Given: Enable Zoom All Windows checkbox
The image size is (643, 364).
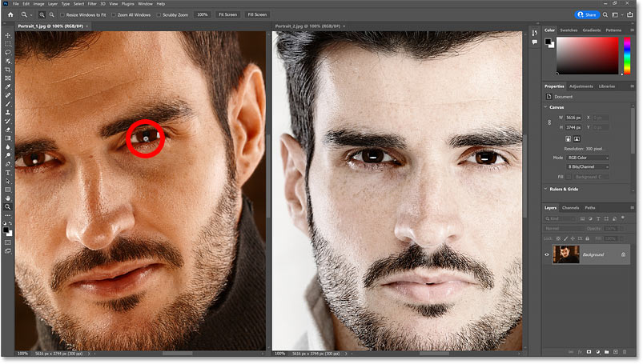Looking at the screenshot, I should point(114,14).
